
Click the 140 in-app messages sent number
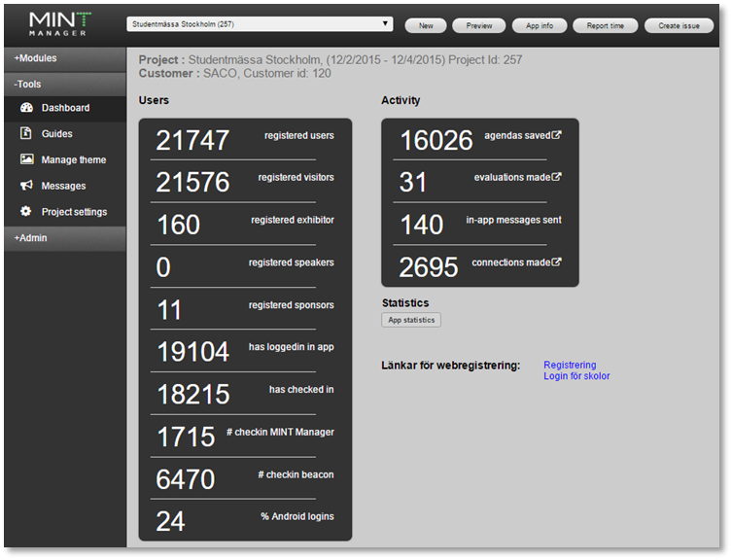tap(422, 225)
